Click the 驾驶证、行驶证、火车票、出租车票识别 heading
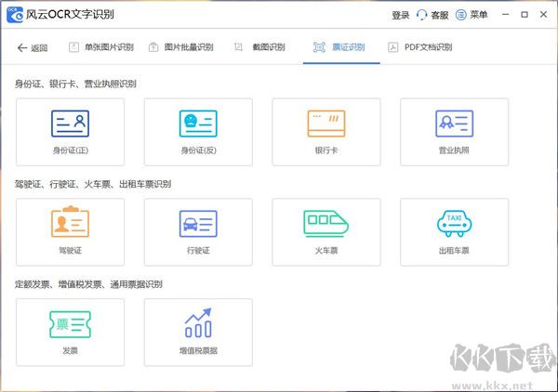Viewport: 558px width, 392px height. [93, 184]
